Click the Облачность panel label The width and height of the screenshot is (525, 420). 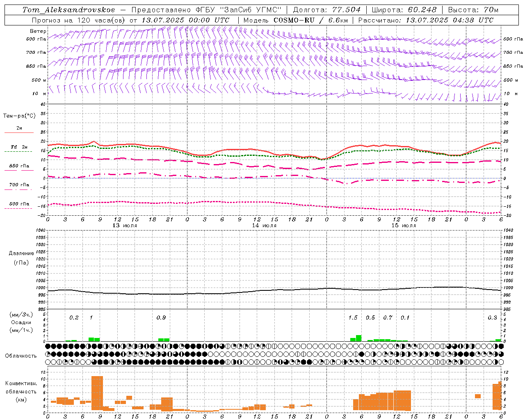(21, 356)
